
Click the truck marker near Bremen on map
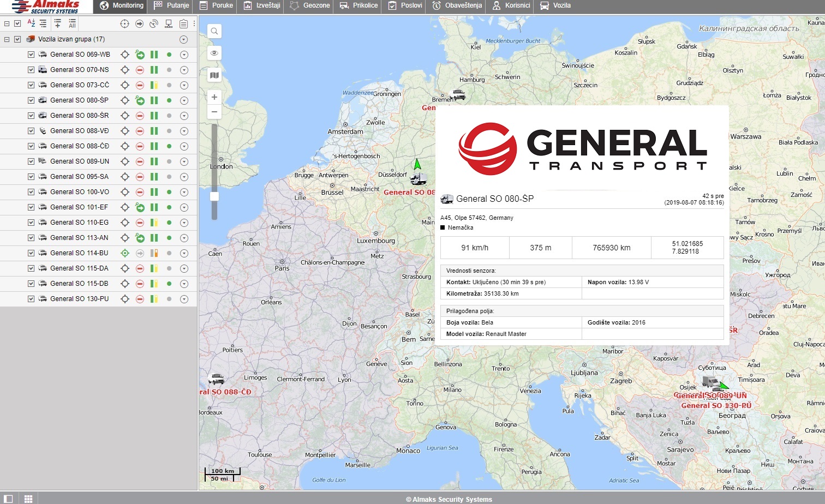click(x=457, y=95)
